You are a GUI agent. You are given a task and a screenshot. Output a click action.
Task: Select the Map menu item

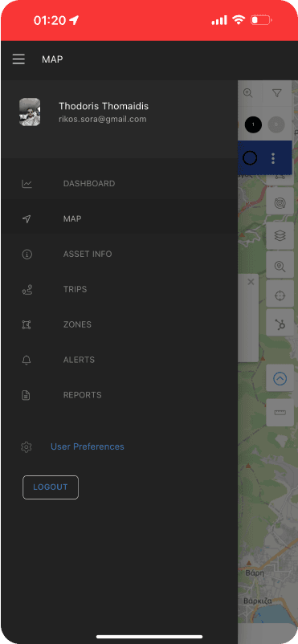point(119,219)
